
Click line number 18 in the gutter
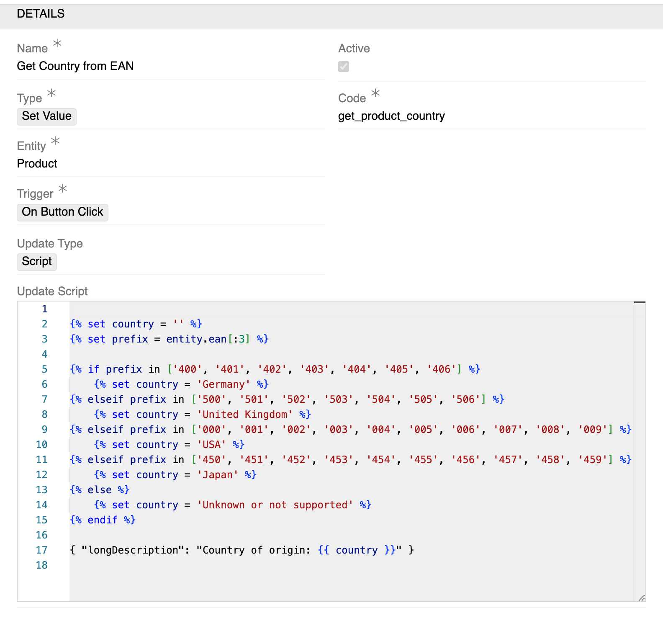41,565
